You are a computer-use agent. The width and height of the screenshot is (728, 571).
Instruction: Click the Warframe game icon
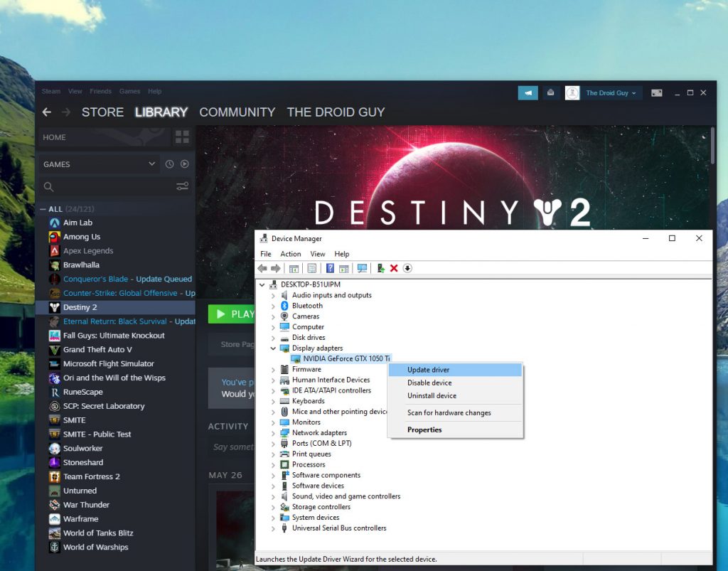point(55,519)
